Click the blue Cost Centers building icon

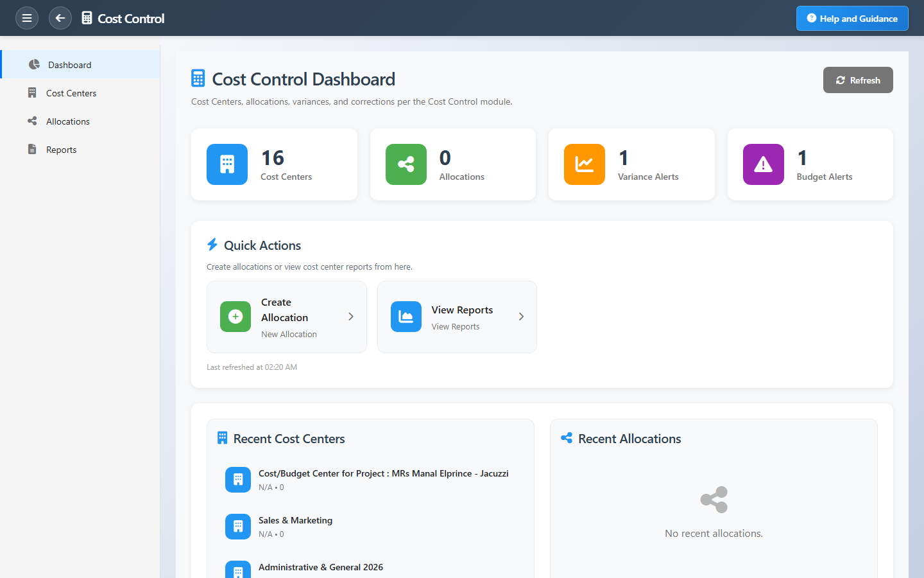tap(227, 164)
